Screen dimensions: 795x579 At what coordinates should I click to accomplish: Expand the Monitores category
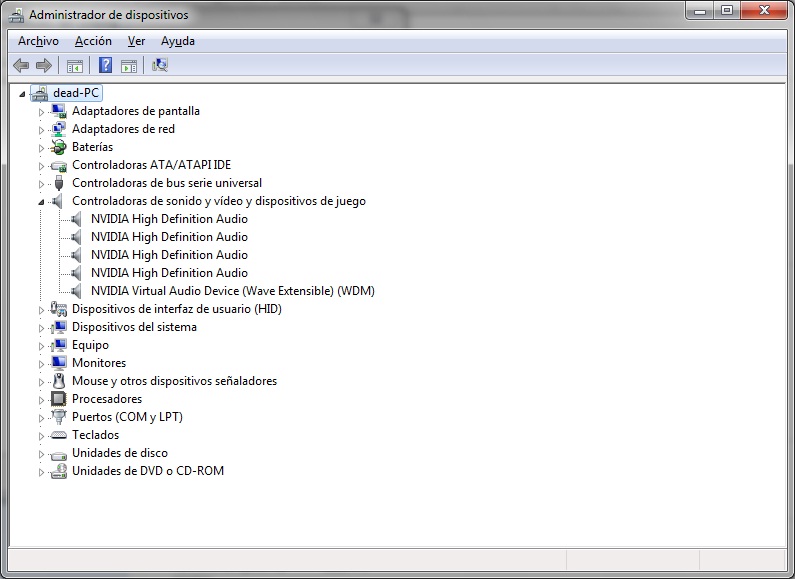point(42,364)
